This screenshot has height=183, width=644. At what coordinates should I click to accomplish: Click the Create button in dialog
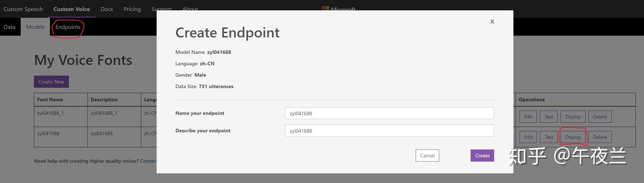482,156
